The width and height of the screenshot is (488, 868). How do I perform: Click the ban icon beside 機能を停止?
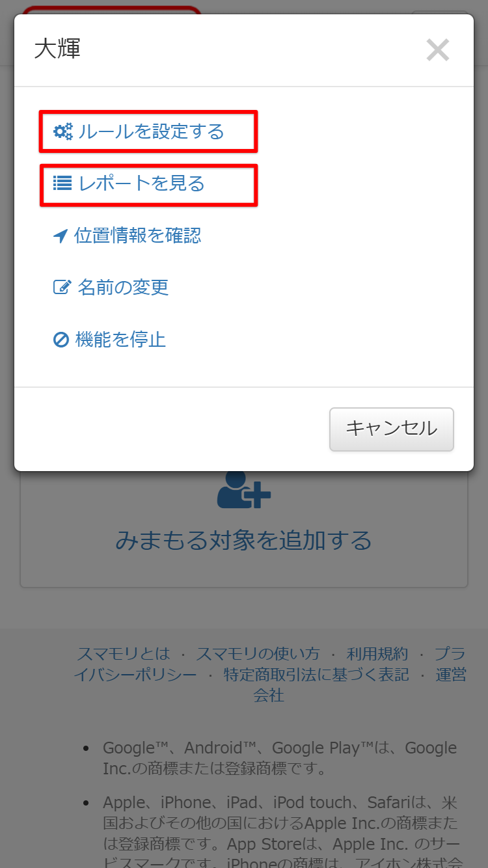point(61,340)
